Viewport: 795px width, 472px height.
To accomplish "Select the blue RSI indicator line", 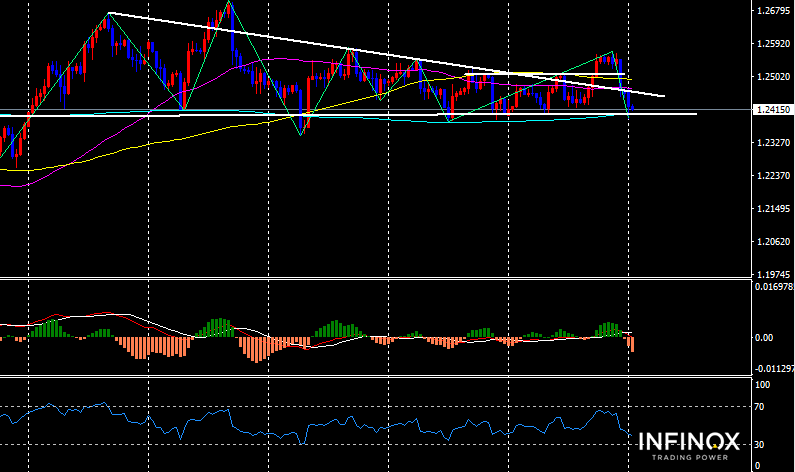I will [x=315, y=423].
